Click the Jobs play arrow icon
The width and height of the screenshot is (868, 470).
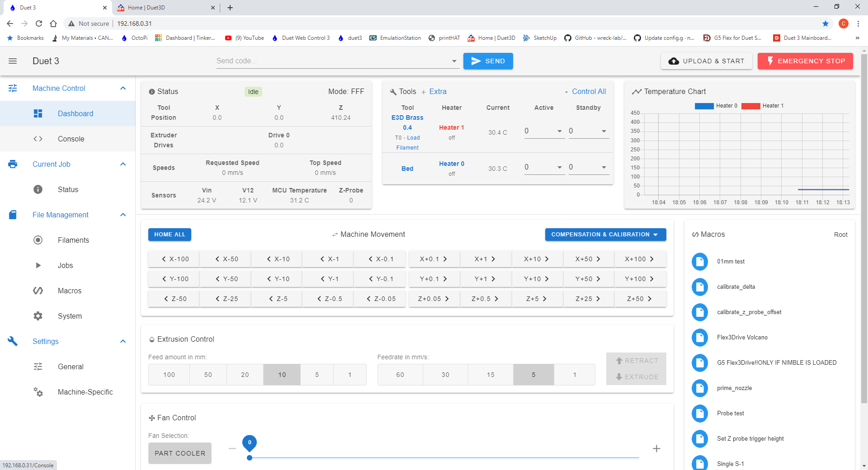[38, 265]
